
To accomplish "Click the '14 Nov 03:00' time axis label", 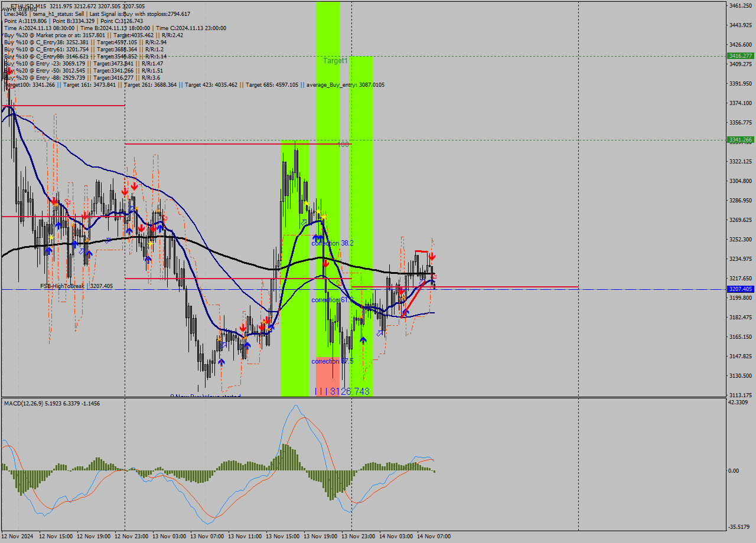I will coord(396,537).
